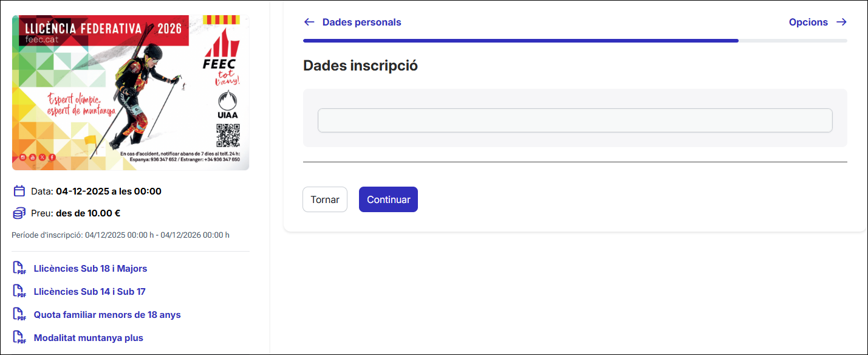Click the PDF icon for Llicències Sub 14 i Sub 17
868x355 pixels.
point(20,291)
